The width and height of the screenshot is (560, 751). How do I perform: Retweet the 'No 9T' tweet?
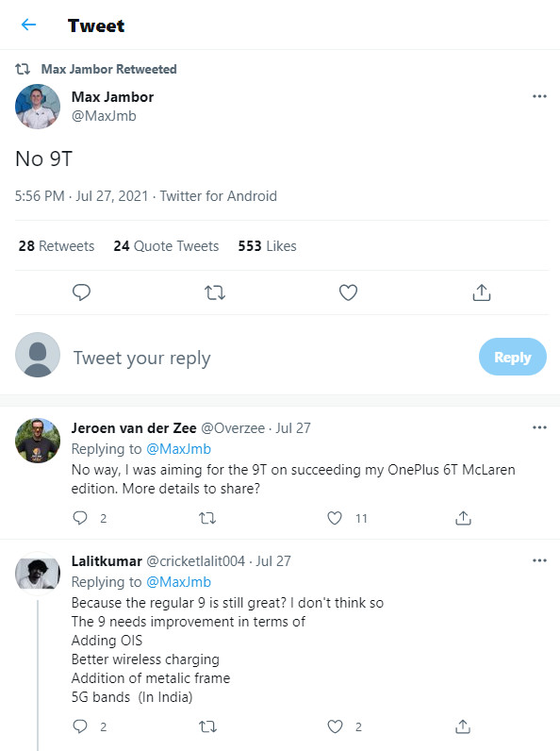click(214, 292)
